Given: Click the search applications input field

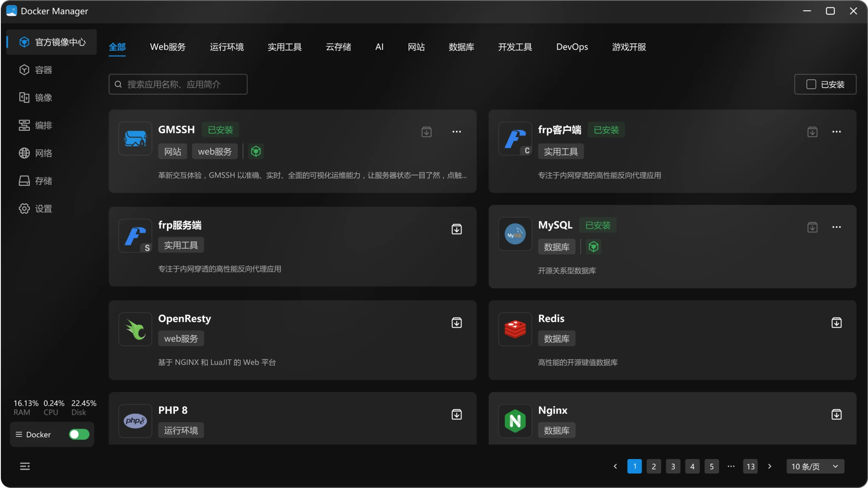Looking at the screenshot, I should coord(183,84).
